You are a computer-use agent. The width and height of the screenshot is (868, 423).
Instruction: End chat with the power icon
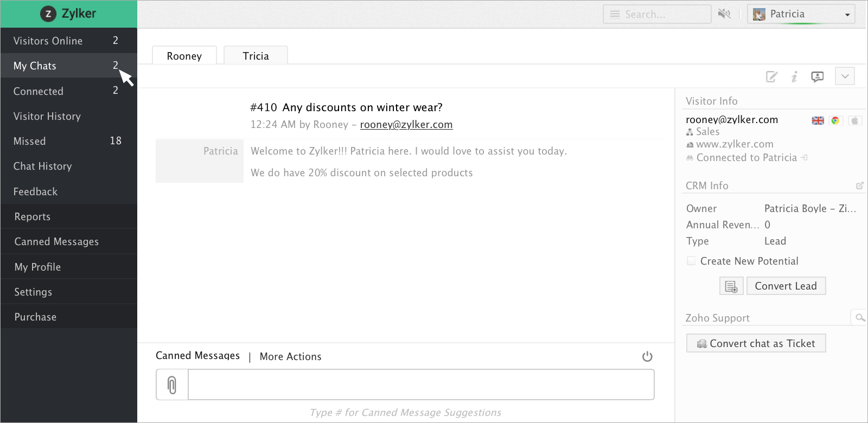click(647, 356)
